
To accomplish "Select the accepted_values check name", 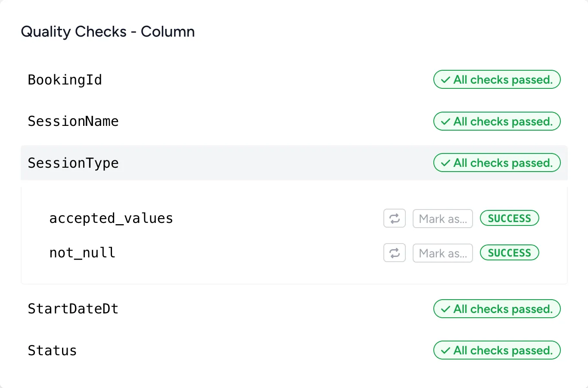I will point(111,218).
